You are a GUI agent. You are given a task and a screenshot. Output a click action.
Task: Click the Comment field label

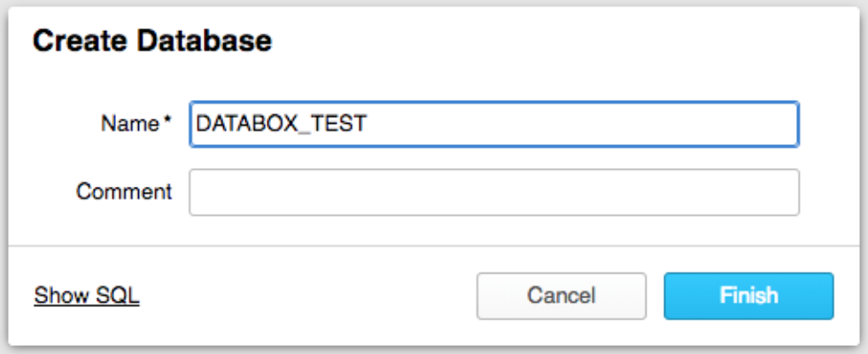pyautogui.click(x=124, y=192)
